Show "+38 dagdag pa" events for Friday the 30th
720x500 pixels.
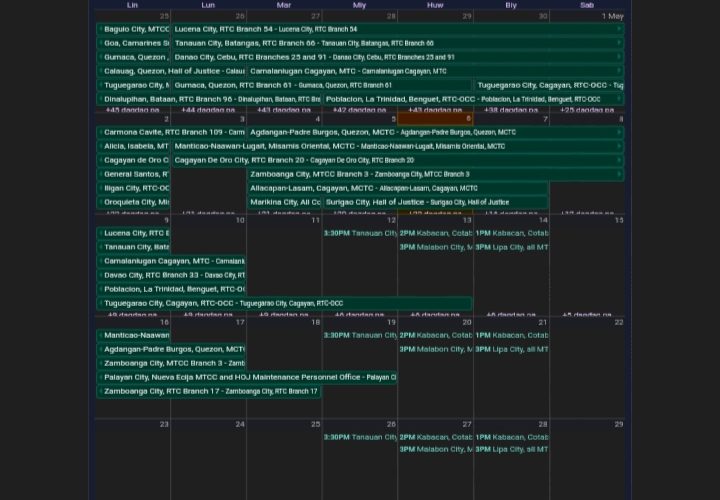tap(511, 109)
